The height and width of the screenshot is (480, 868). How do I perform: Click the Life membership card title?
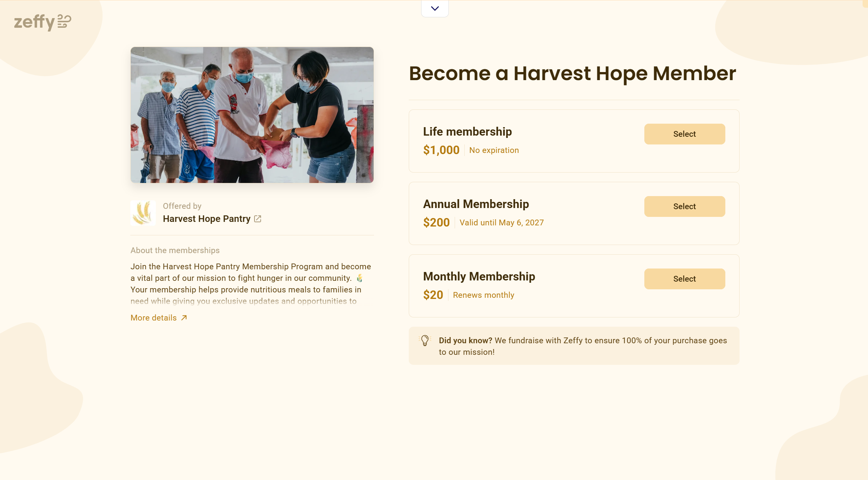[467, 132]
